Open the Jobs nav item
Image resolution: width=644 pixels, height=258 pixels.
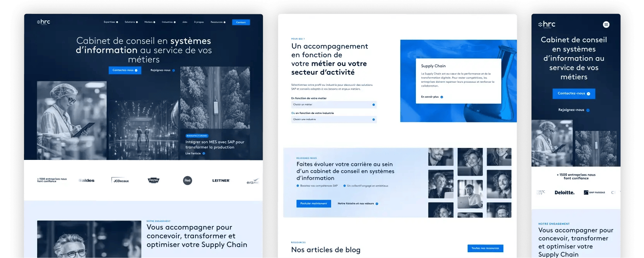[185, 22]
